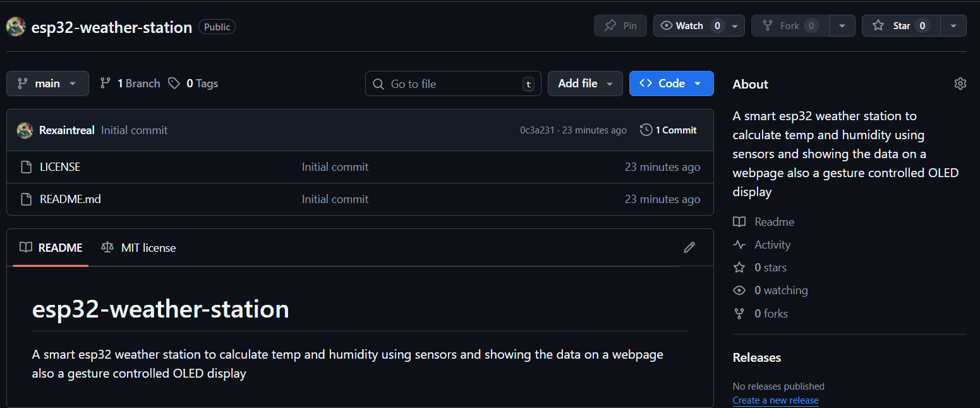The width and height of the screenshot is (980, 408).
Task: Open the main branch dropdown
Action: 47,83
